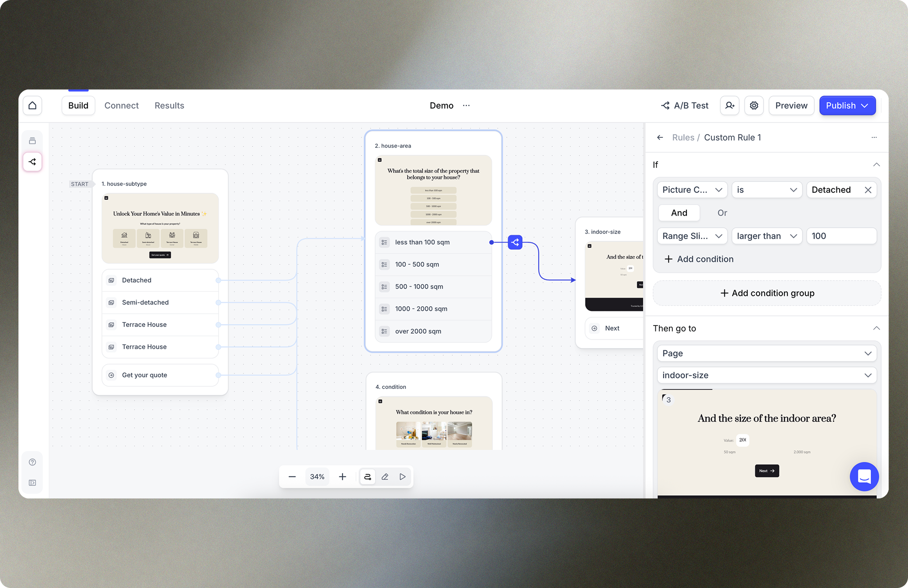Open the indoor-size page dropdown

767,375
